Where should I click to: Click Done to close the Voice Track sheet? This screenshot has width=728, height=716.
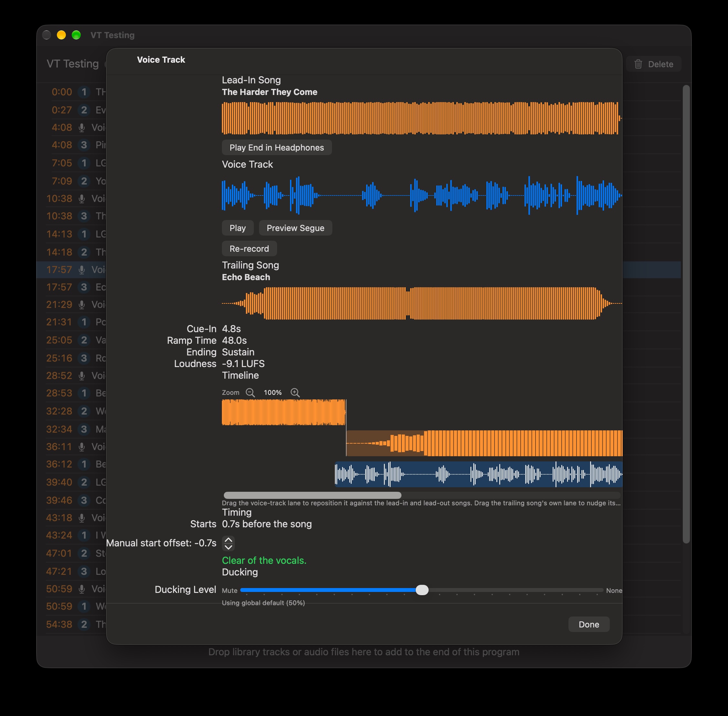pos(588,624)
